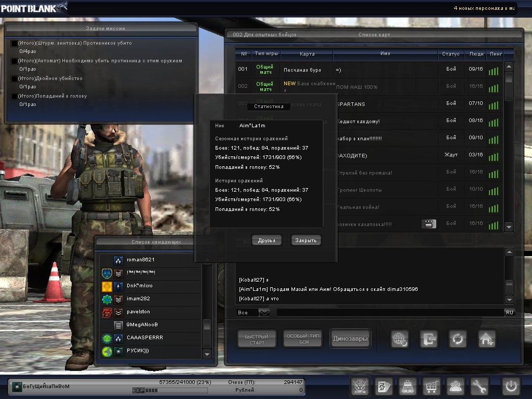Screen dimensions: 532x399
Task: Click the Друзья button in statistics dialog
Action: [x=267, y=241]
